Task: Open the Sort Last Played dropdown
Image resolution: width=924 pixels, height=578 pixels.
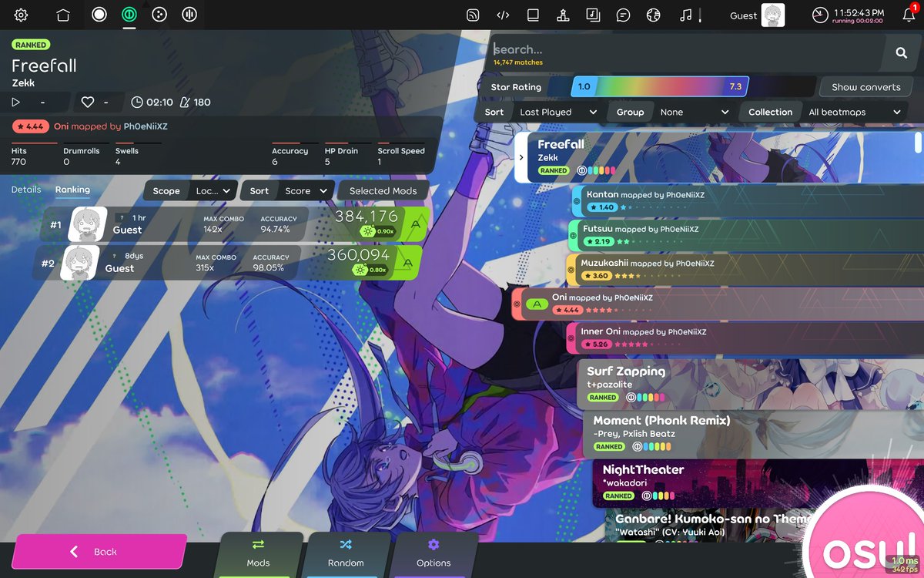Action: tap(542, 112)
